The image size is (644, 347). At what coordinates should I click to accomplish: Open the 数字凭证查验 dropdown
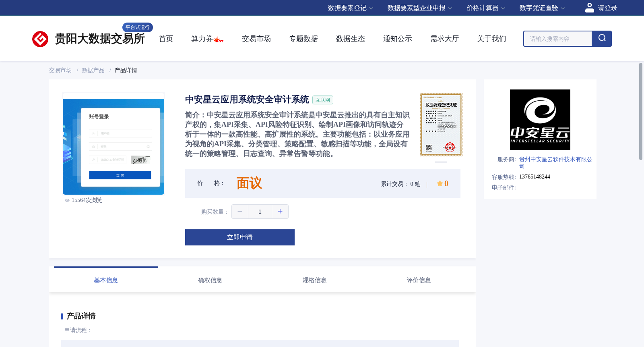click(542, 8)
